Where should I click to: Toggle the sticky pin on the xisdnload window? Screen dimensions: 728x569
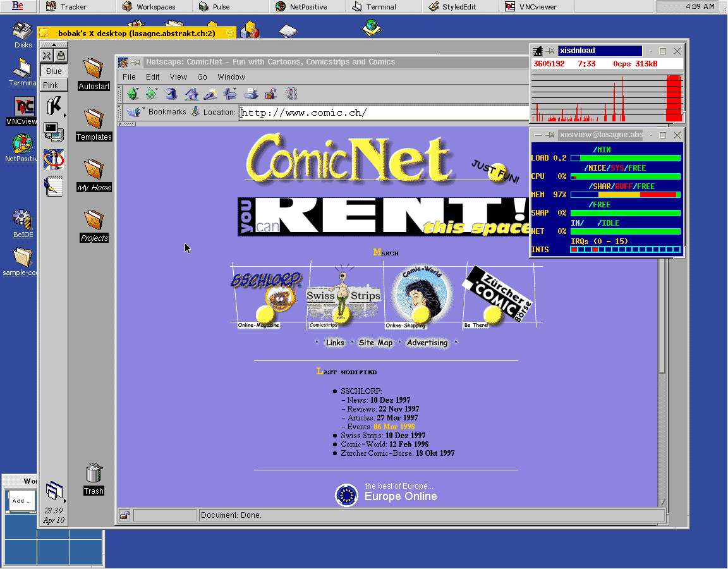point(550,51)
